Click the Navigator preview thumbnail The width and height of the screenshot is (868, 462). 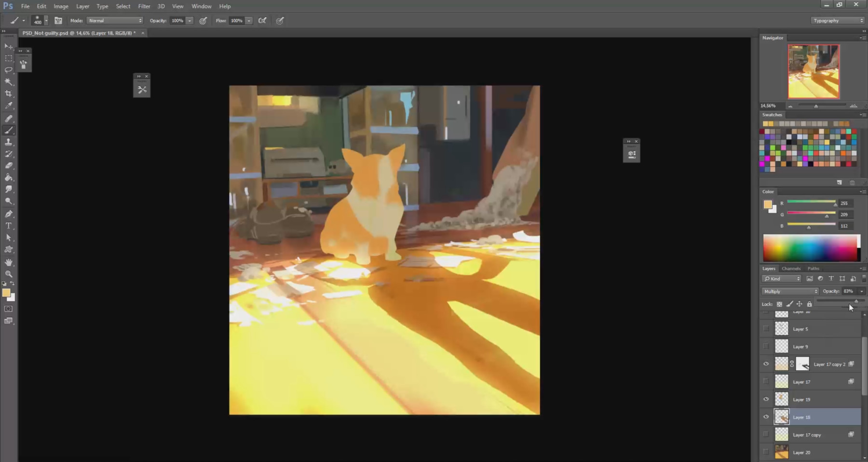coord(814,71)
